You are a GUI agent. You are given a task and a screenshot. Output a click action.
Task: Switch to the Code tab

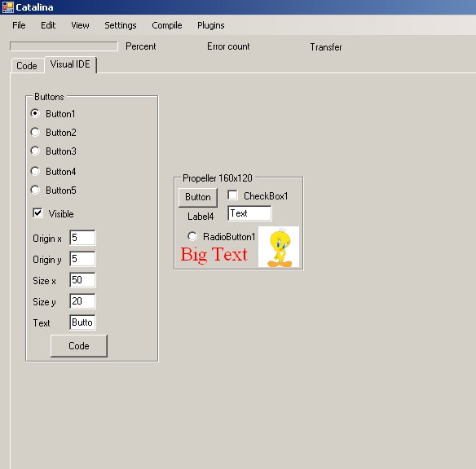pyautogui.click(x=27, y=66)
